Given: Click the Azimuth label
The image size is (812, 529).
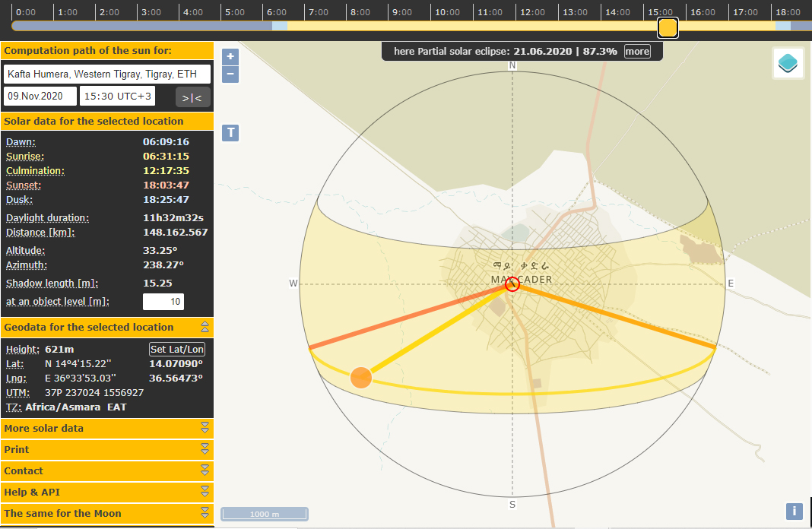Looking at the screenshot, I should (27, 265).
